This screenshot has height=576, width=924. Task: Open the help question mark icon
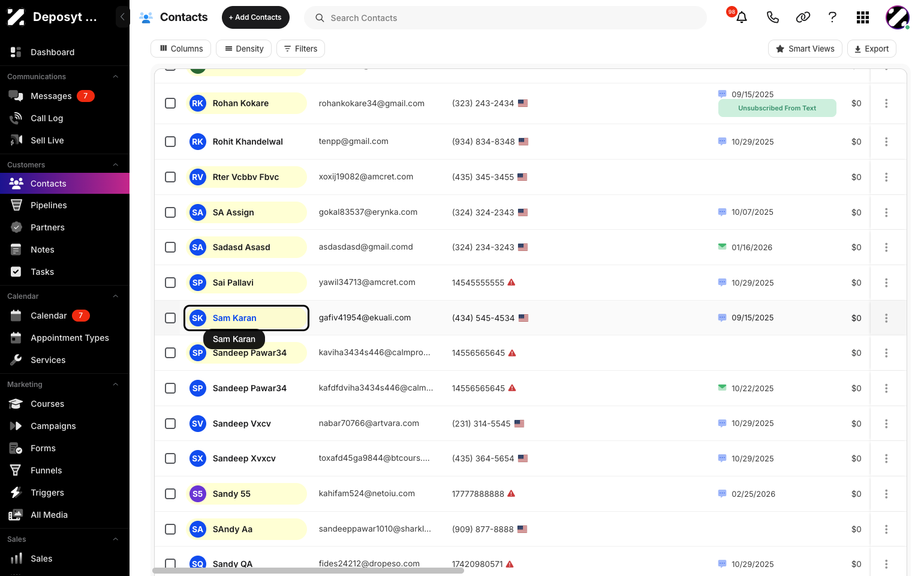pos(832,17)
